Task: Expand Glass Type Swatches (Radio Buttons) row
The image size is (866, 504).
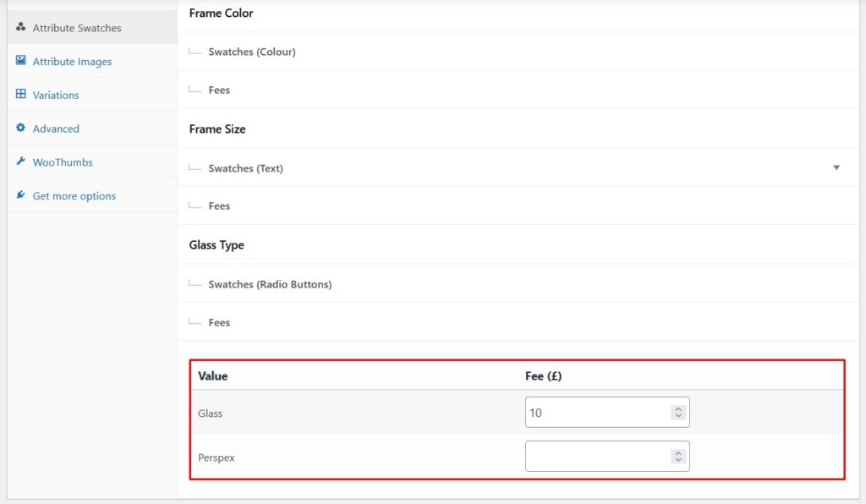Action: tap(270, 284)
